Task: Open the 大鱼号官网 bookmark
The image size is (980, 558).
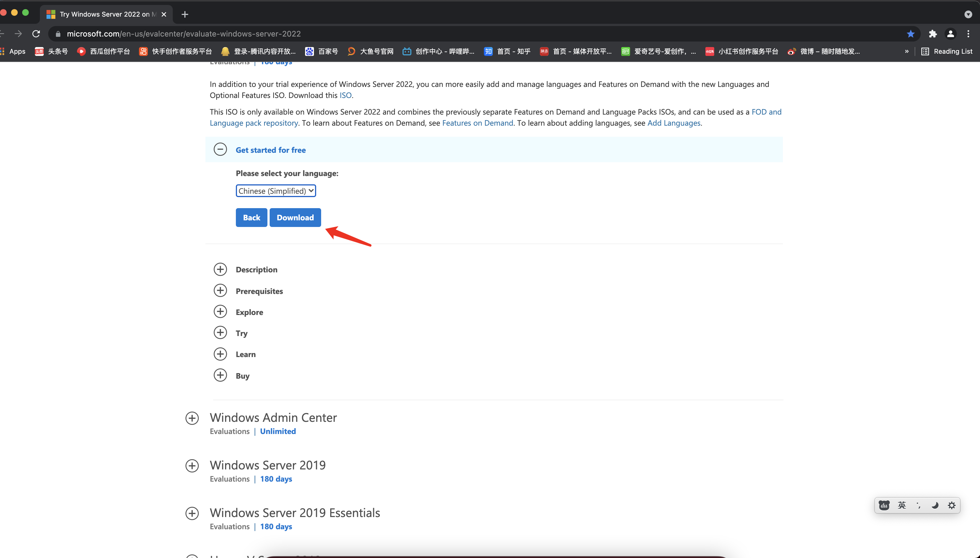Action: [x=370, y=51]
